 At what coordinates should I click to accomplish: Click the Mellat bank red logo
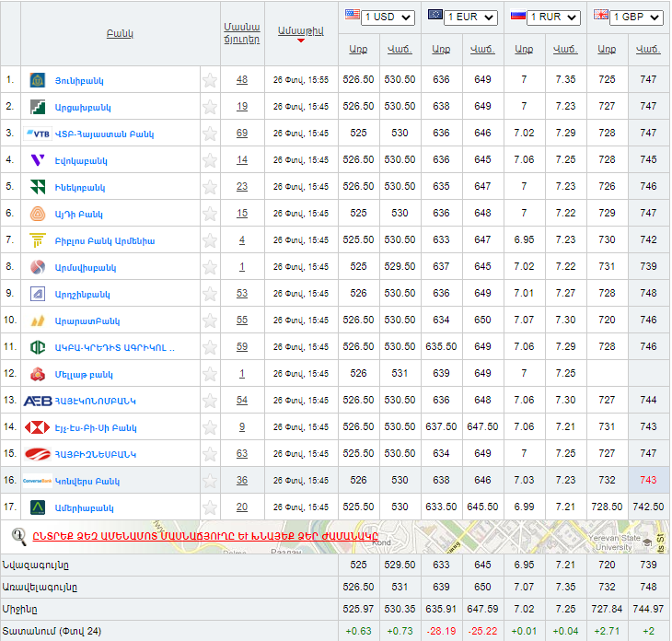[x=38, y=374]
